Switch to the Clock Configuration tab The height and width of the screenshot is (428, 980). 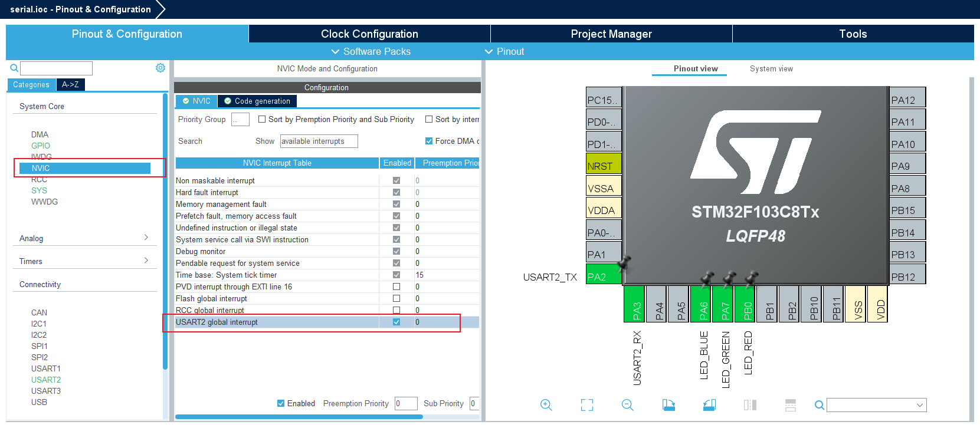coord(369,34)
